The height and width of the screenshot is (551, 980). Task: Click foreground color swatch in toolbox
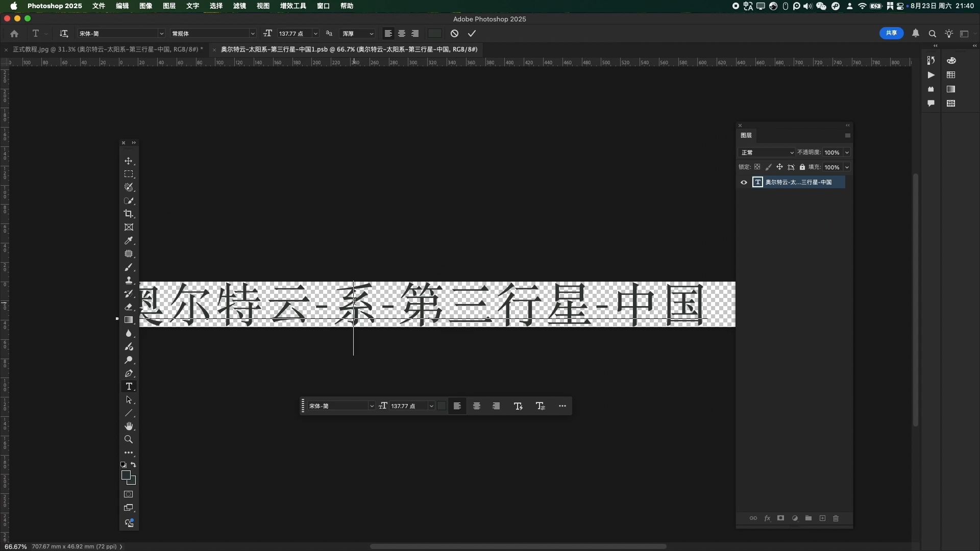pos(126,475)
